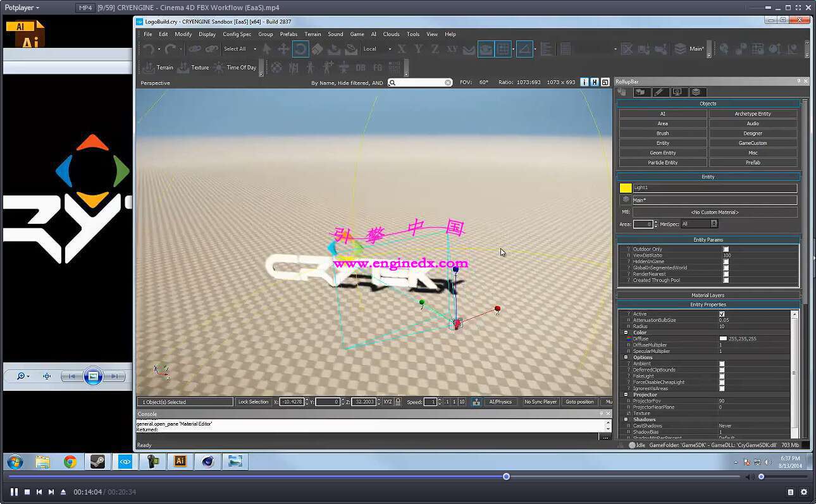Click the terrain follow icon before AI/Physics
The height and width of the screenshot is (504, 816).
click(x=476, y=402)
